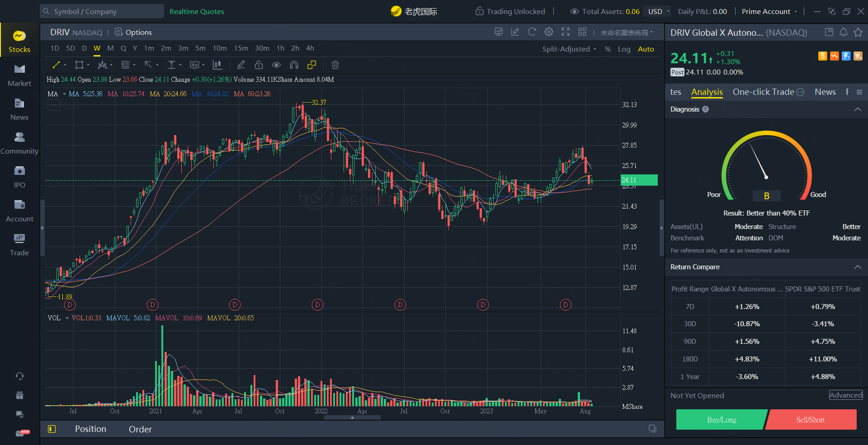Viewport: 868px width, 445px height.
Task: Click the chart snapshot monitor icon
Action: click(499, 32)
